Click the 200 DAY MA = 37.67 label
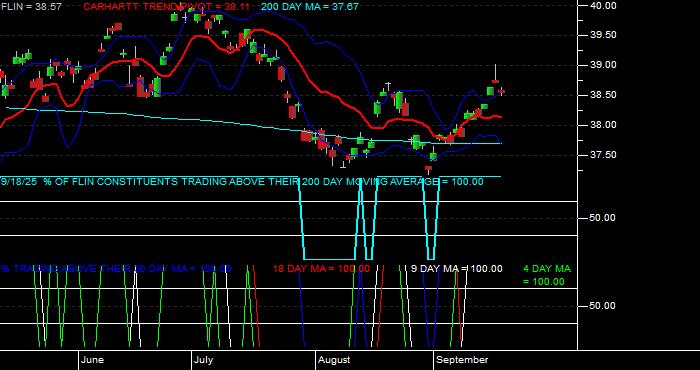This screenshot has width=700, height=370. pyautogui.click(x=309, y=7)
